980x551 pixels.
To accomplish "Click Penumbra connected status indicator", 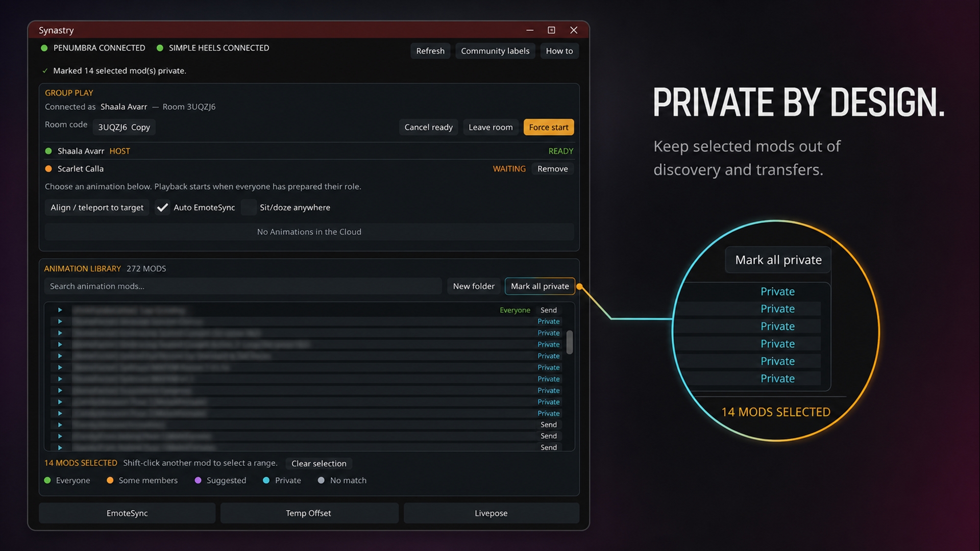I will tap(44, 48).
